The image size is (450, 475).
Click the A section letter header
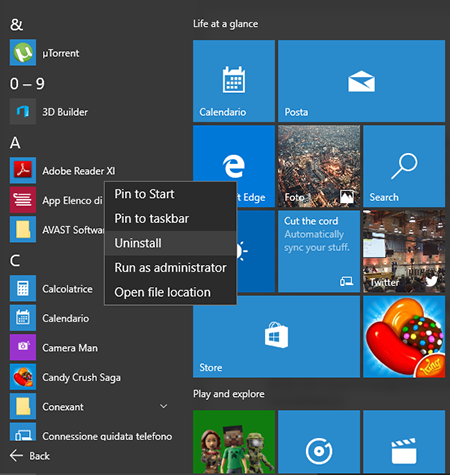pyautogui.click(x=15, y=143)
